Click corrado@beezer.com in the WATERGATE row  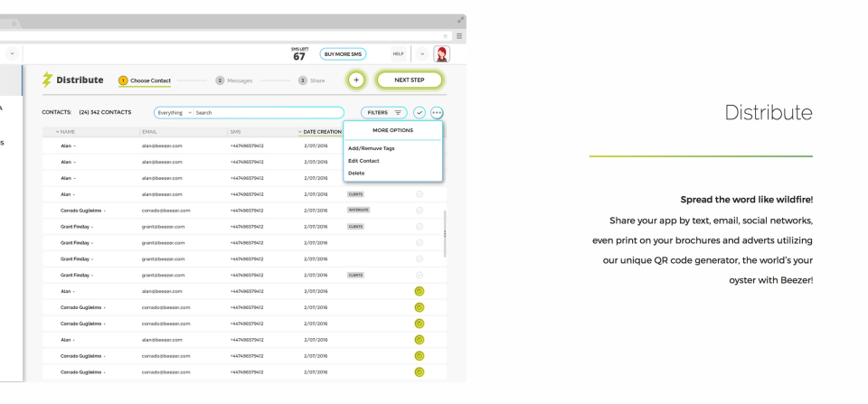point(165,211)
